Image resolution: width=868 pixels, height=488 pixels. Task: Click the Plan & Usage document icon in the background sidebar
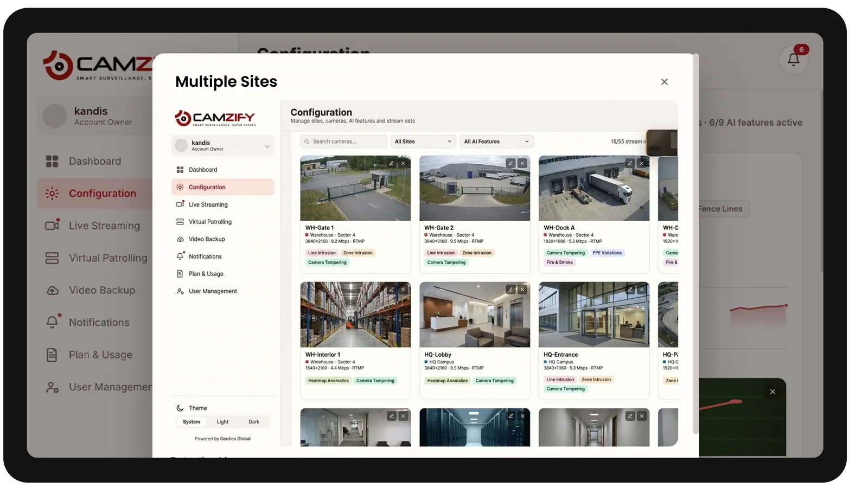pyautogui.click(x=52, y=355)
